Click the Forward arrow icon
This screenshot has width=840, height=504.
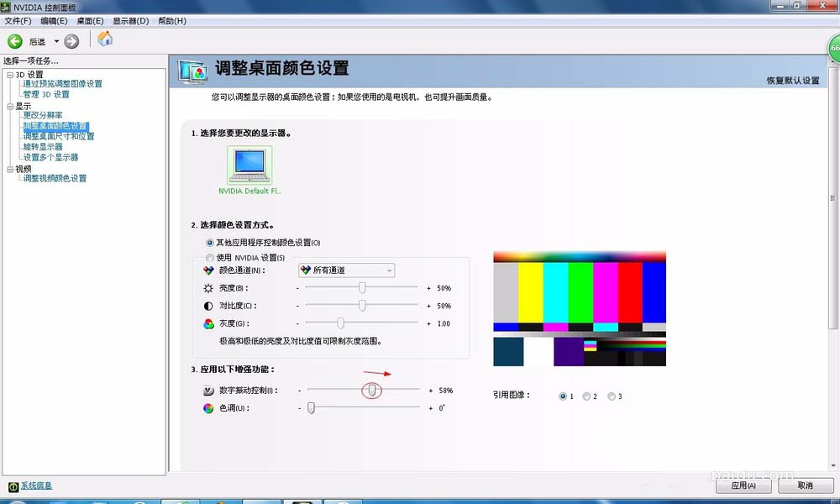pos(71,41)
